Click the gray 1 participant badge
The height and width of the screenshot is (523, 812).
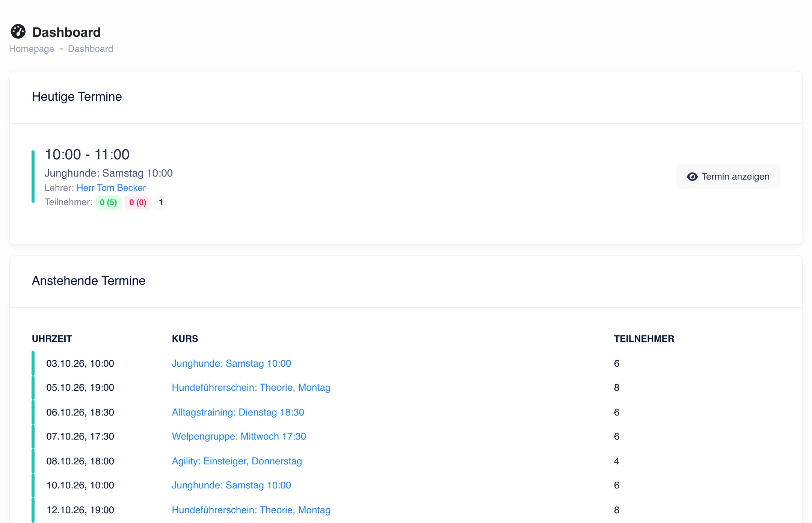(161, 203)
